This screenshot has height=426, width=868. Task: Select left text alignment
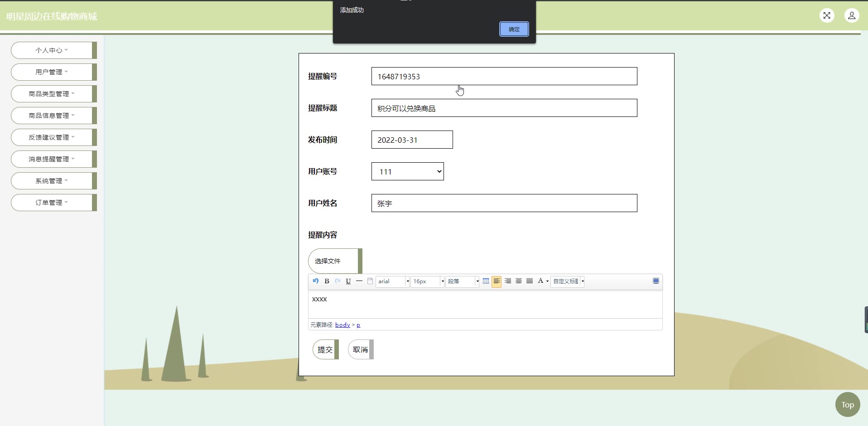click(x=497, y=281)
